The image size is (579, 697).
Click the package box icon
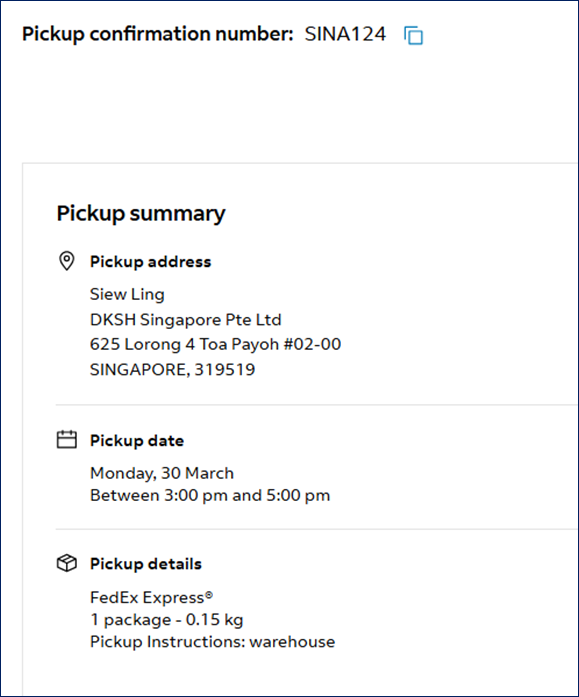pos(67,563)
